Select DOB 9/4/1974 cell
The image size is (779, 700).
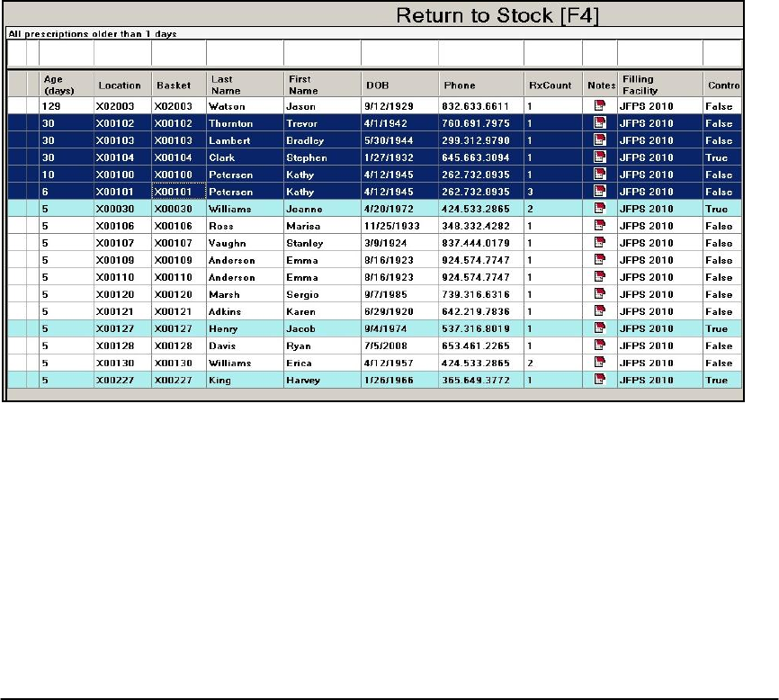400,328
